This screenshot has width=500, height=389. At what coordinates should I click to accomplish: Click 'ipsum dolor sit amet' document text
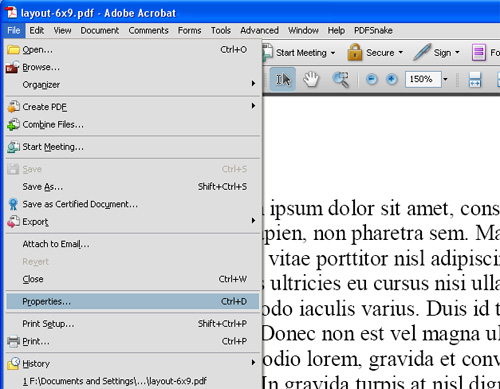pos(362,209)
